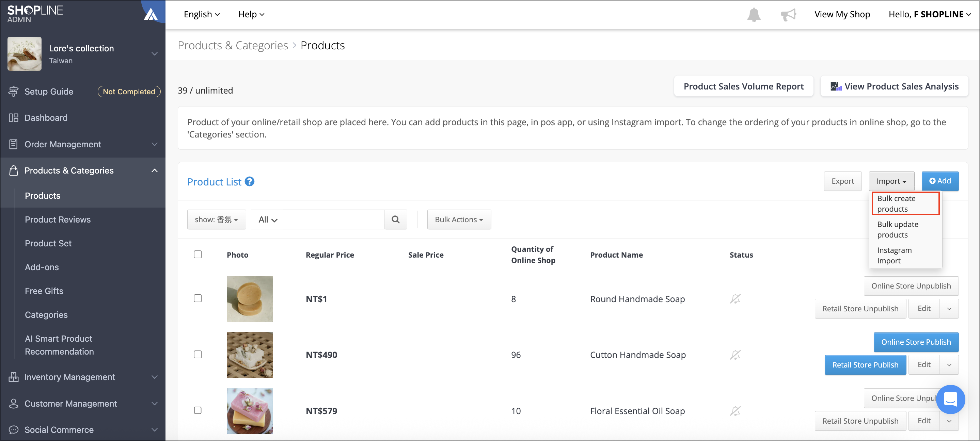This screenshot has width=980, height=441.
Task: Select Bulk update products from Import menu
Action: 905,229
